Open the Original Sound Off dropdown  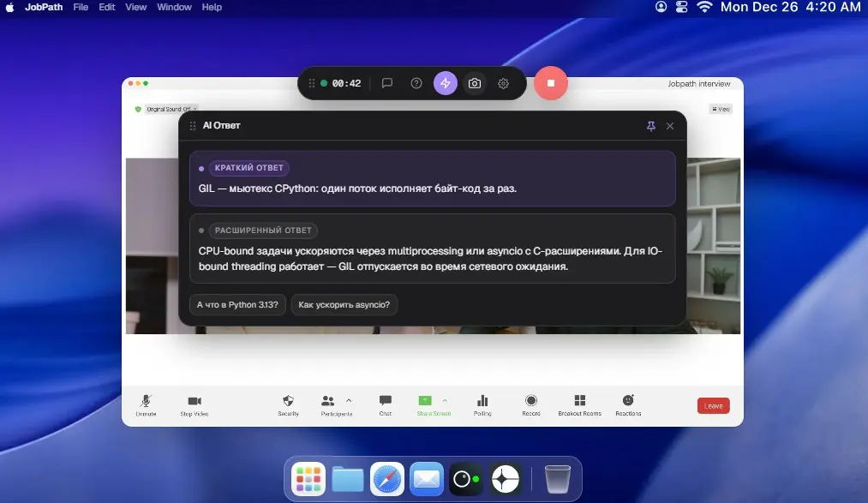pos(171,109)
